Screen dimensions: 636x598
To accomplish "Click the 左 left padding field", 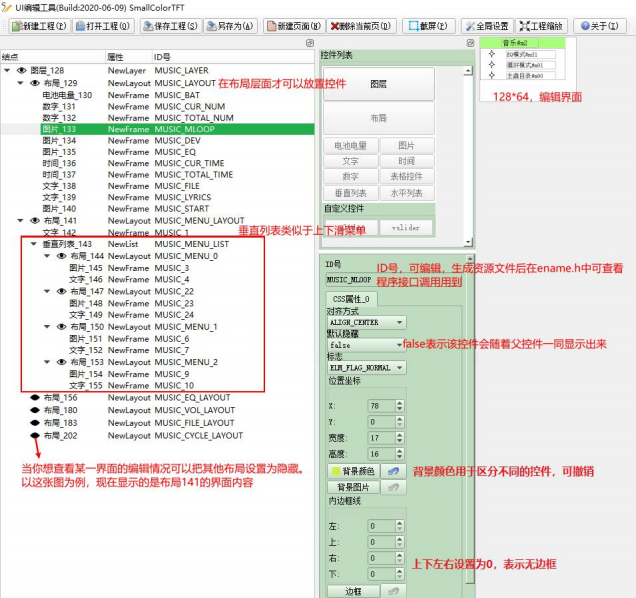I will pyautogui.click(x=381, y=526).
